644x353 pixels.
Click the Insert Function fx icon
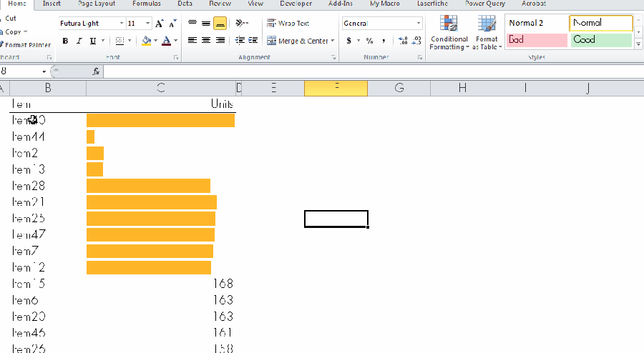tap(97, 71)
